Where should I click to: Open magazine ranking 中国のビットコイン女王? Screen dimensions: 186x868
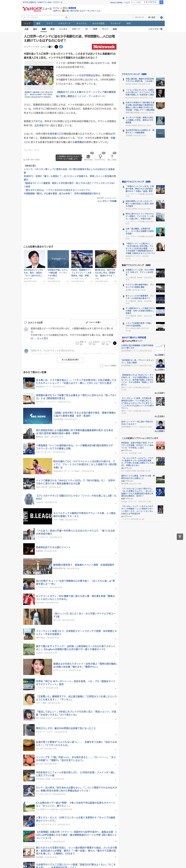(x=140, y=189)
